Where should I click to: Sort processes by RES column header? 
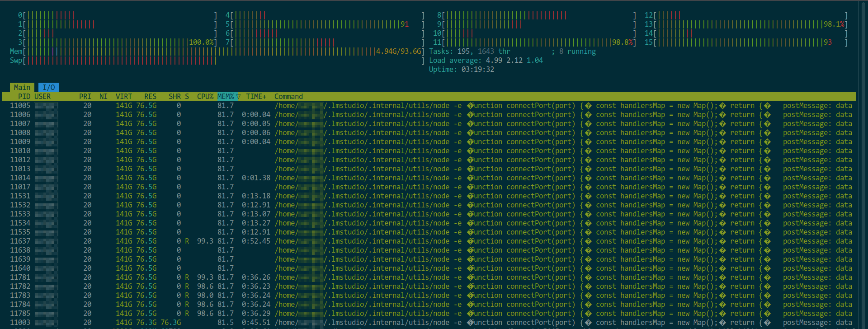pyautogui.click(x=151, y=96)
